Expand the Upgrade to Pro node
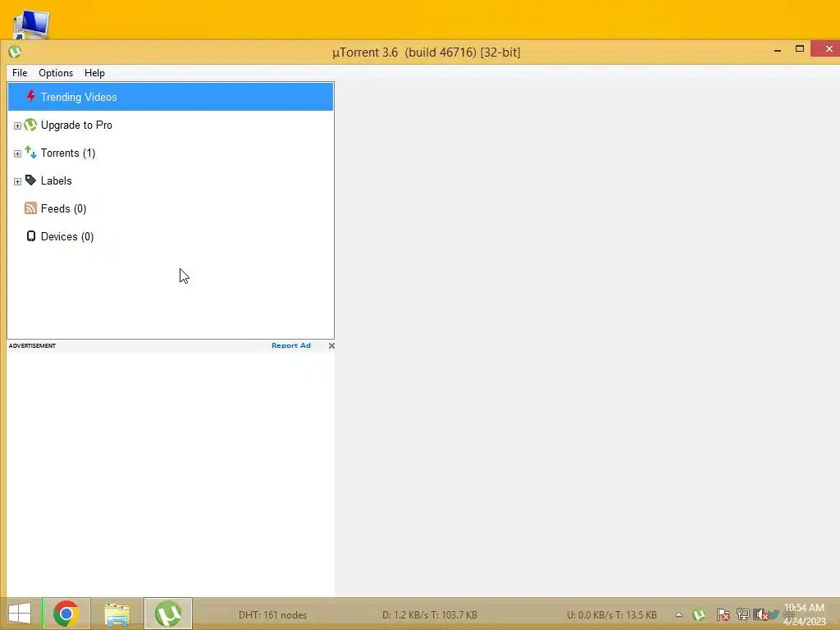Screen dimensions: 840x630 17,126
